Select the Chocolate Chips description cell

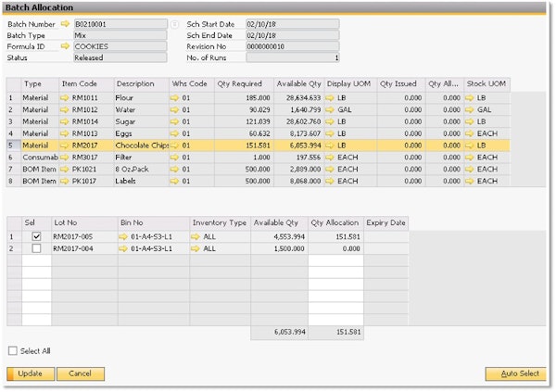click(x=141, y=145)
